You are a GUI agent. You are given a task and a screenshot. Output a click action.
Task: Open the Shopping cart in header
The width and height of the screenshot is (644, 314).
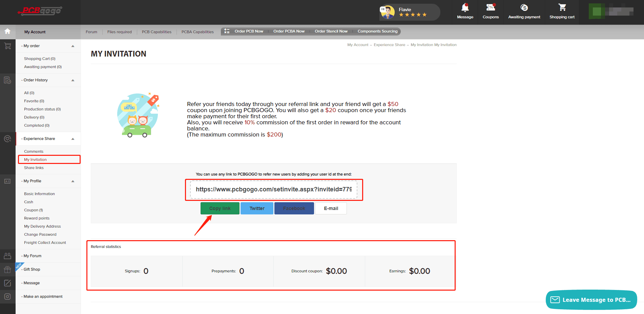(562, 11)
